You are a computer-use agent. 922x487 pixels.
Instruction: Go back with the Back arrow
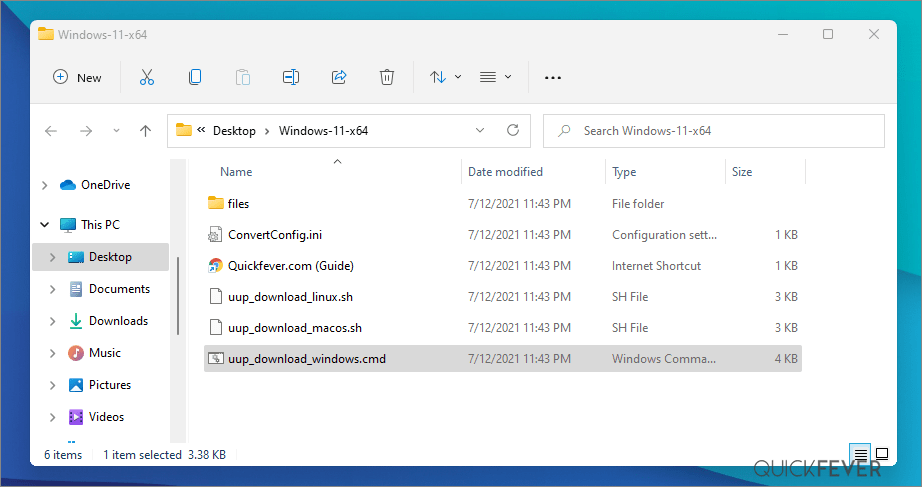[51, 131]
